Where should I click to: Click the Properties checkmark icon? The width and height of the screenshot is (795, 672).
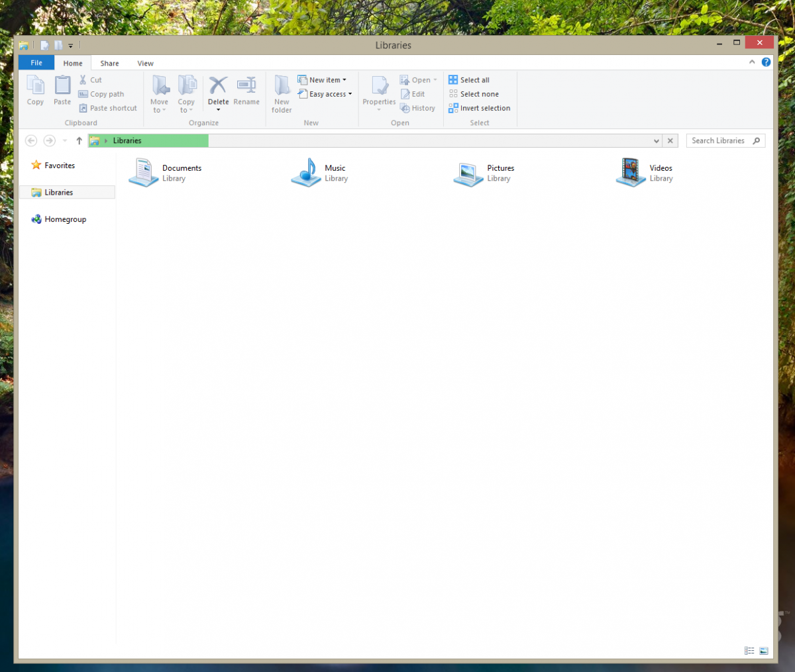click(379, 85)
